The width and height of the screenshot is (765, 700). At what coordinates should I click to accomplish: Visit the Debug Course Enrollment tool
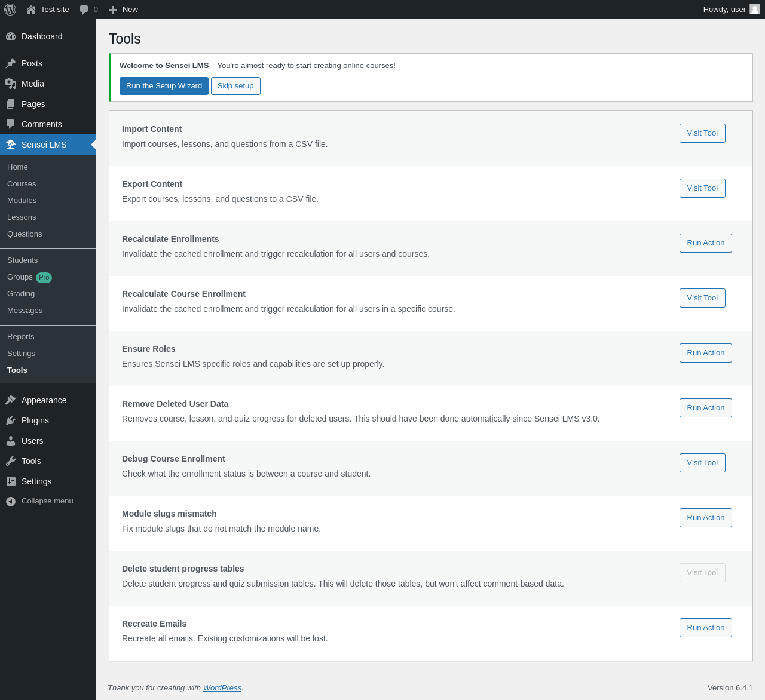[702, 463]
